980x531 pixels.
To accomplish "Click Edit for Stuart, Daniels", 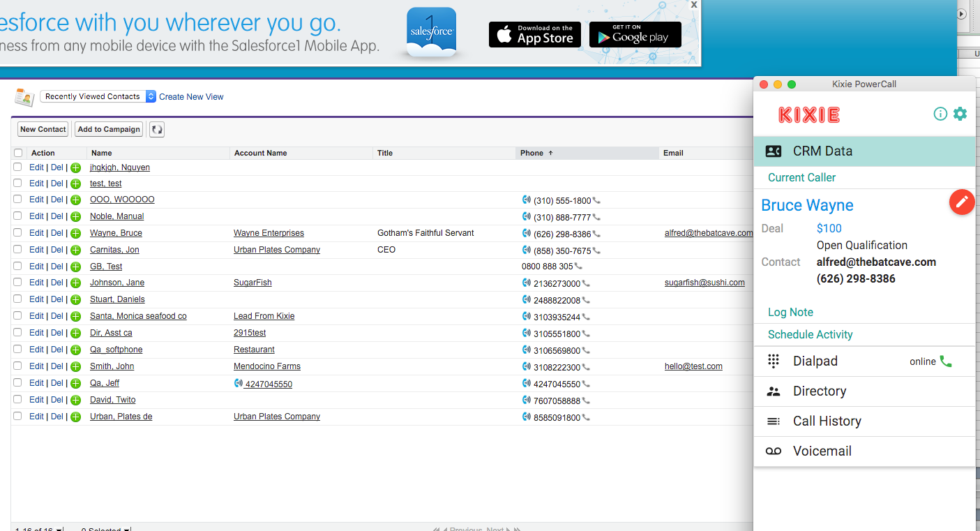I will (36, 299).
